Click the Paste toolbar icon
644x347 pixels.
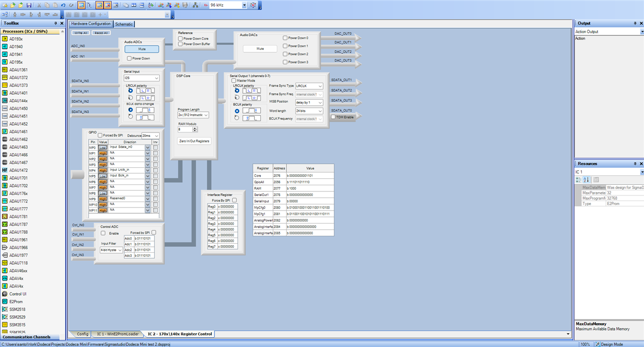pyautogui.click(x=55, y=5)
